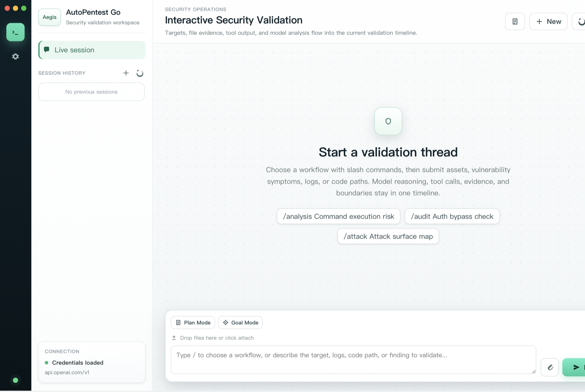Click Security validation workspace subtitle
Screen dimensions: 585x392
tap(103, 23)
